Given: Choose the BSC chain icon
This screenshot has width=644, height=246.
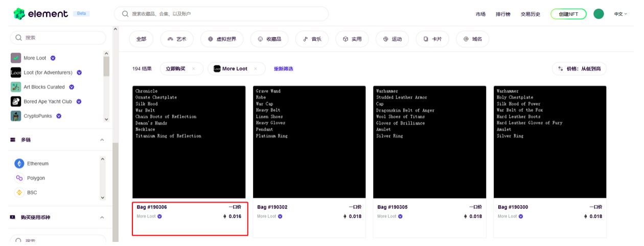Looking at the screenshot, I should click(19, 192).
